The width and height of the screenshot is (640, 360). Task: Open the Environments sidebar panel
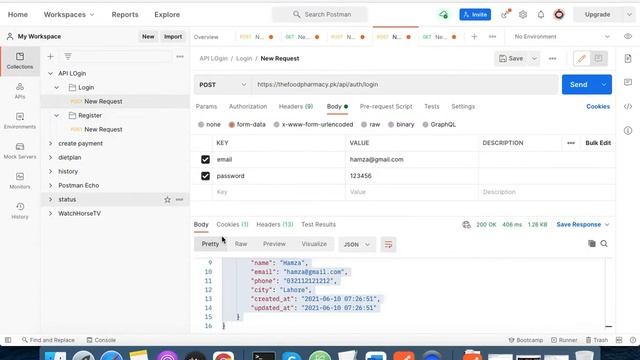pyautogui.click(x=20, y=121)
